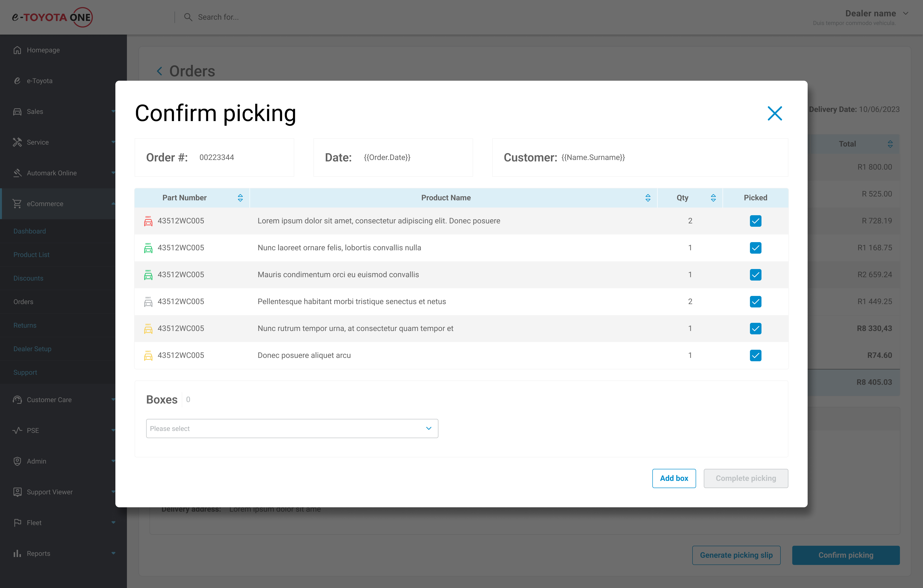The height and width of the screenshot is (588, 923).
Task: Click the gray car icon beside Pellentesque row
Action: tap(148, 302)
